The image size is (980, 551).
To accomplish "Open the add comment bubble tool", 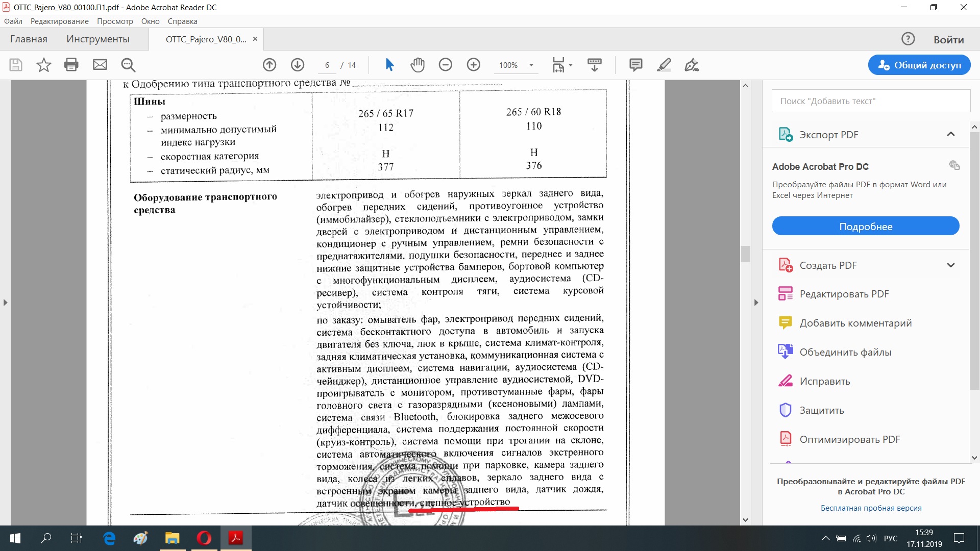I will tap(635, 65).
